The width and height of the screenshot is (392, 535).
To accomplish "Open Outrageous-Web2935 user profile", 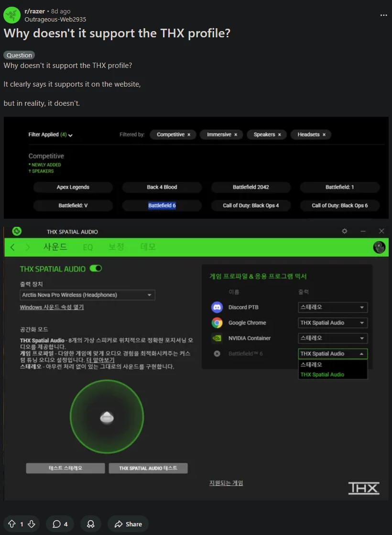I will 55,20.
